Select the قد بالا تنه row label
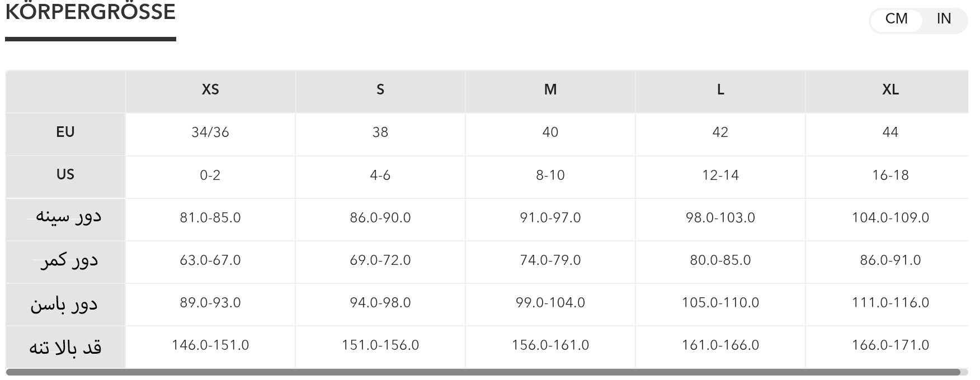The height and width of the screenshot is (380, 980). pos(65,346)
